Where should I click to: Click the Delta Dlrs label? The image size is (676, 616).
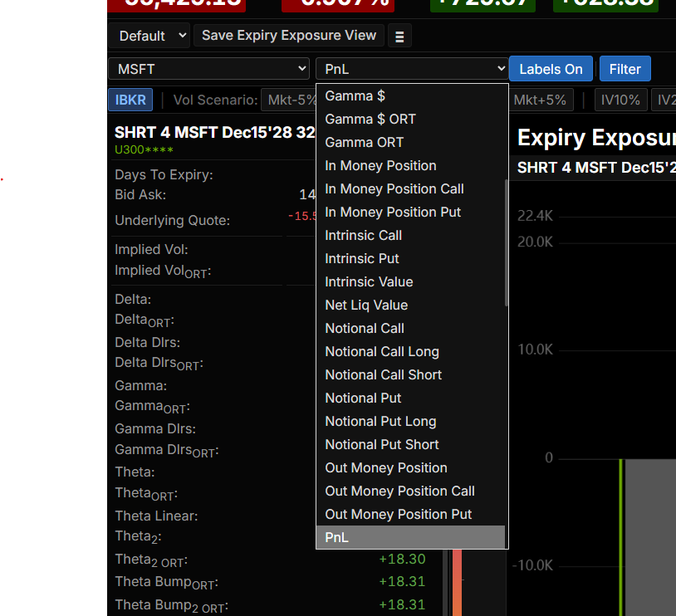click(x=148, y=342)
